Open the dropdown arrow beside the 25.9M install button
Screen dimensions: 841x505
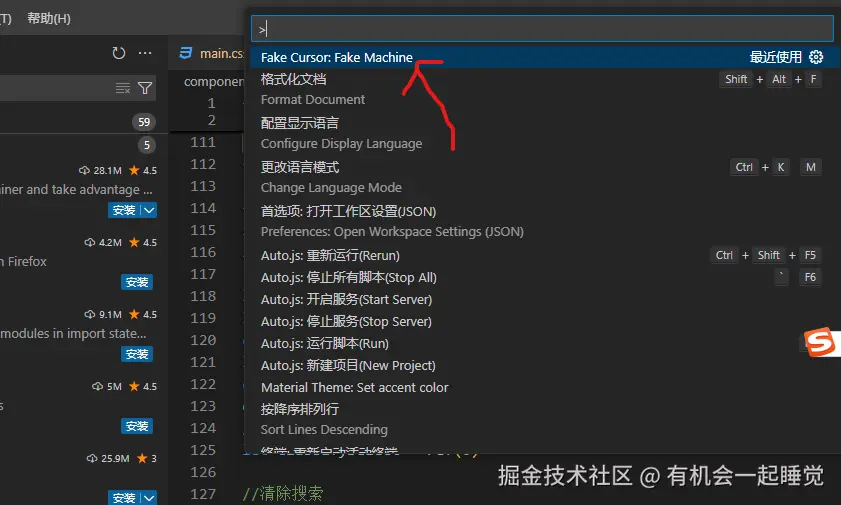[x=149, y=497]
